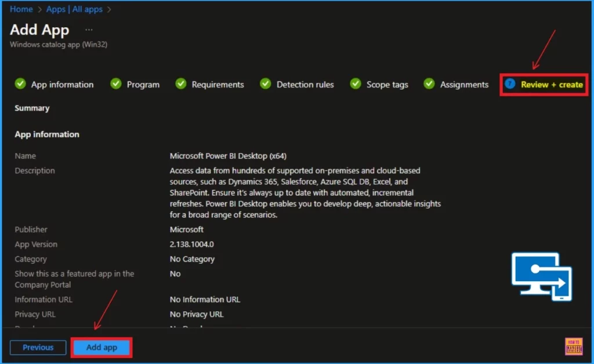Screen dimensions: 594x364
Task: Go to the Assignments step
Action: coord(464,85)
